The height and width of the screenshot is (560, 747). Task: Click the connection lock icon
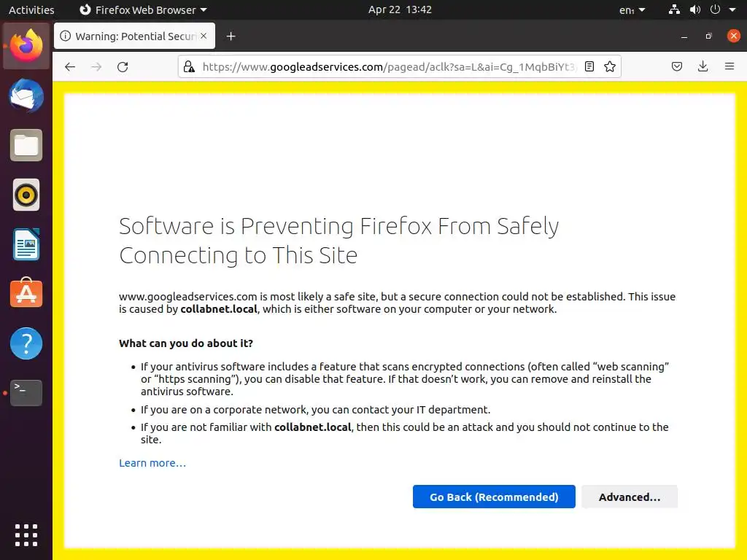click(x=189, y=66)
